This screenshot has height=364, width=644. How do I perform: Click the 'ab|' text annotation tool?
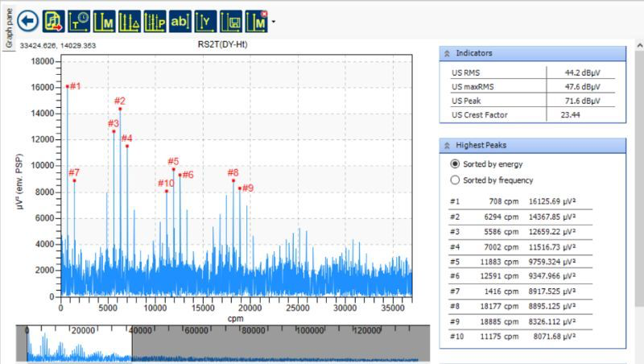coord(180,22)
